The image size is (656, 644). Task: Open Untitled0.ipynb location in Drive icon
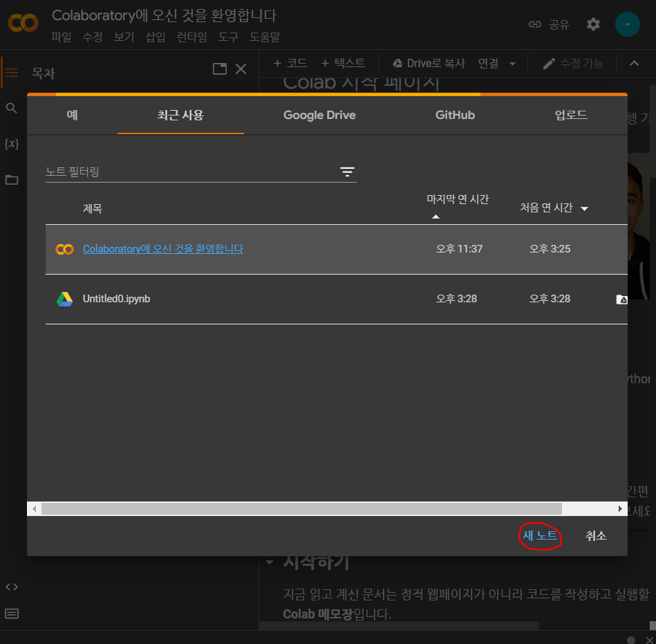tap(621, 300)
